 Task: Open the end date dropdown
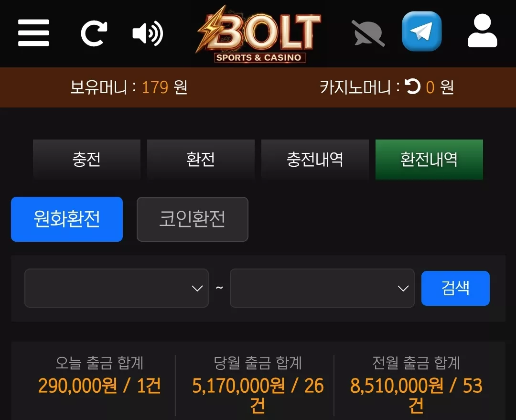click(x=322, y=288)
